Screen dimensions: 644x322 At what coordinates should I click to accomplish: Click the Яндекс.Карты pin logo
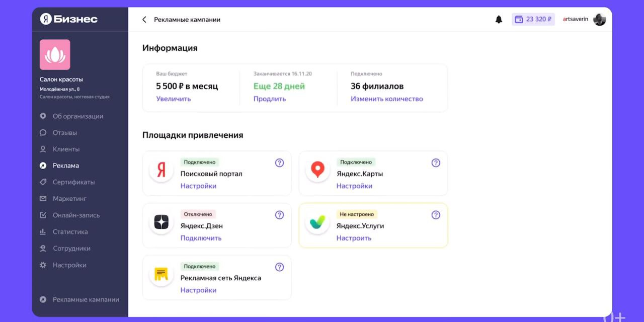click(x=317, y=170)
